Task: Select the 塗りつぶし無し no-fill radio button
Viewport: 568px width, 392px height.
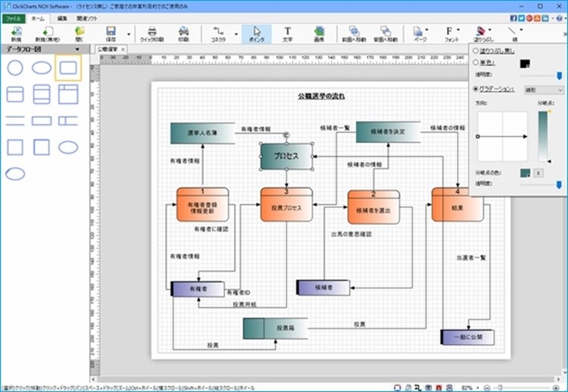Action: point(476,51)
